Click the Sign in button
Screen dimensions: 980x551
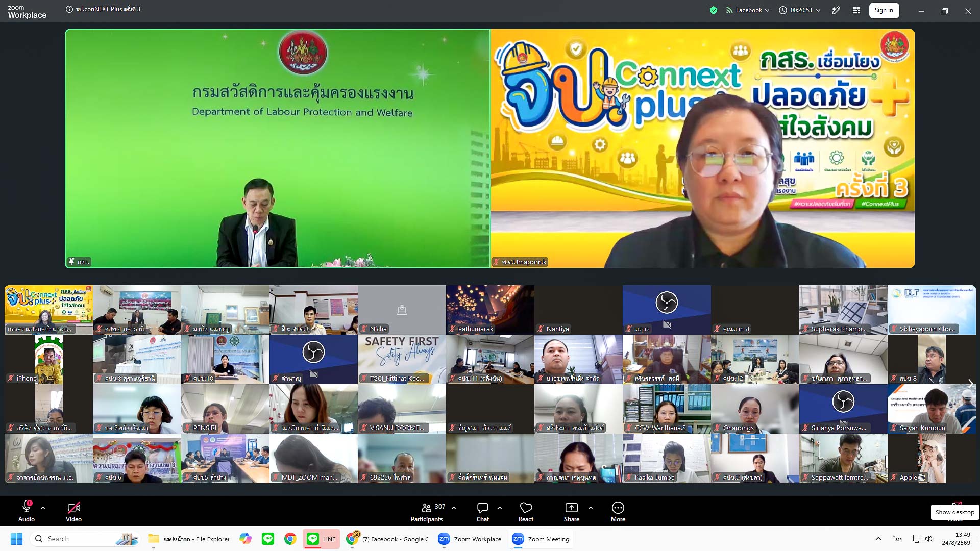coord(884,10)
